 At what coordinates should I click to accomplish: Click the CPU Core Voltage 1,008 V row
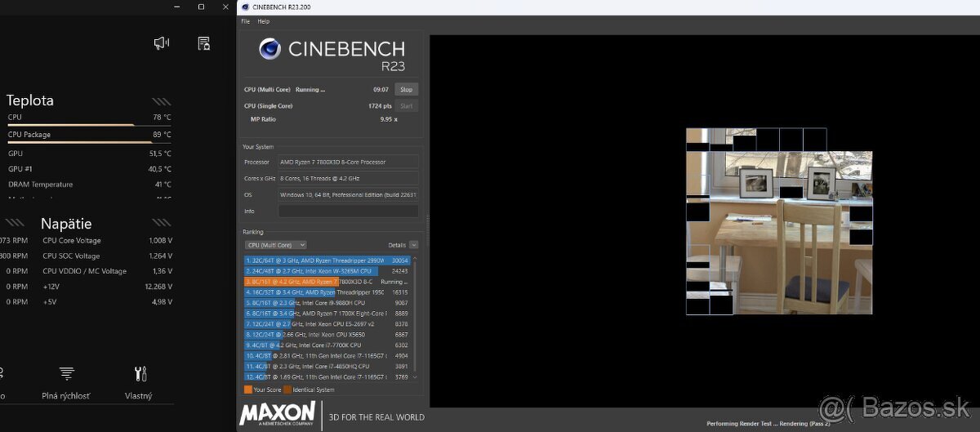[x=107, y=240]
